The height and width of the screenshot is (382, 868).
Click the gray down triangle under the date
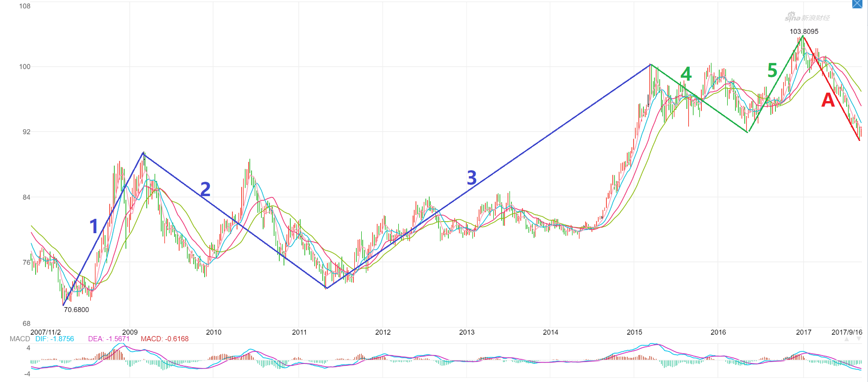[x=858, y=339]
